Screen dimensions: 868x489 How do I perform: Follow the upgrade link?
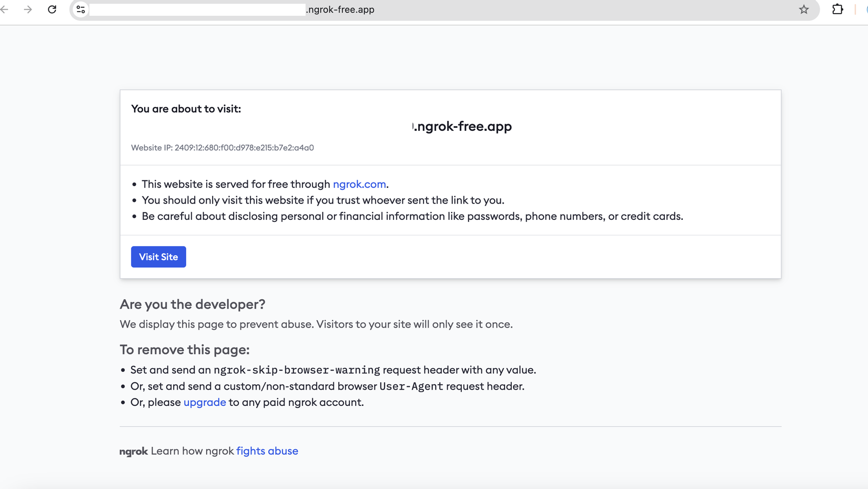point(205,402)
